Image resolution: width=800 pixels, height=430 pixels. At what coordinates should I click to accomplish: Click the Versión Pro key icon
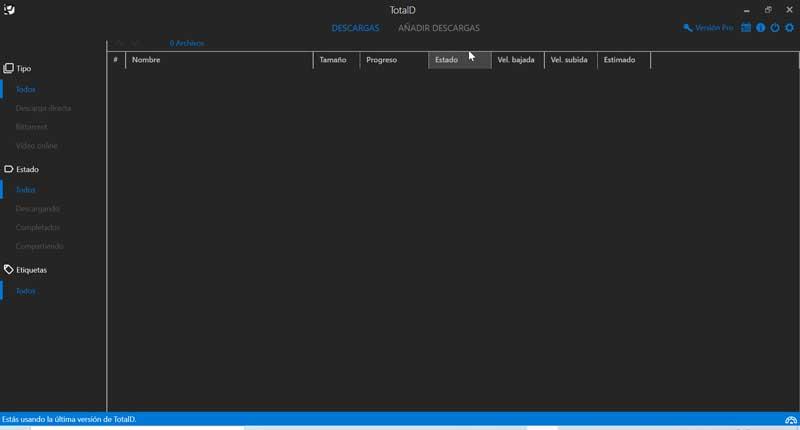click(688, 28)
